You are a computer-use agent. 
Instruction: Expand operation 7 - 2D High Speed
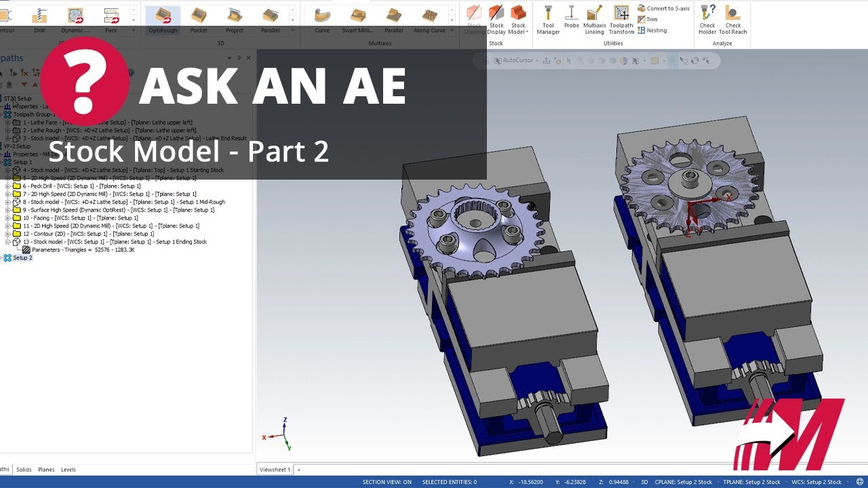click(8, 194)
